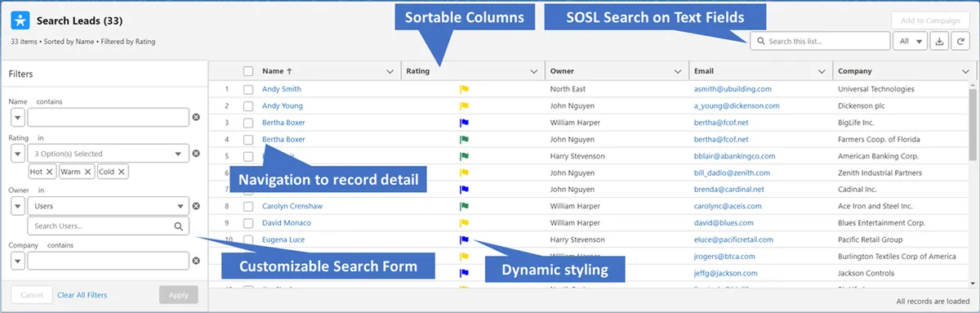This screenshot has width=980, height=313.
Task: Open the Email column header dropdown chevron
Action: coord(822,72)
